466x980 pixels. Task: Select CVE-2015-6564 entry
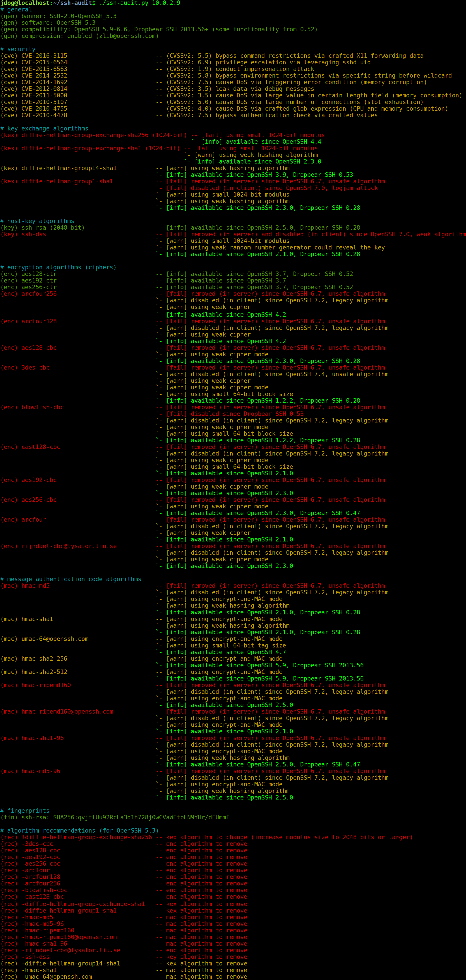185,62
